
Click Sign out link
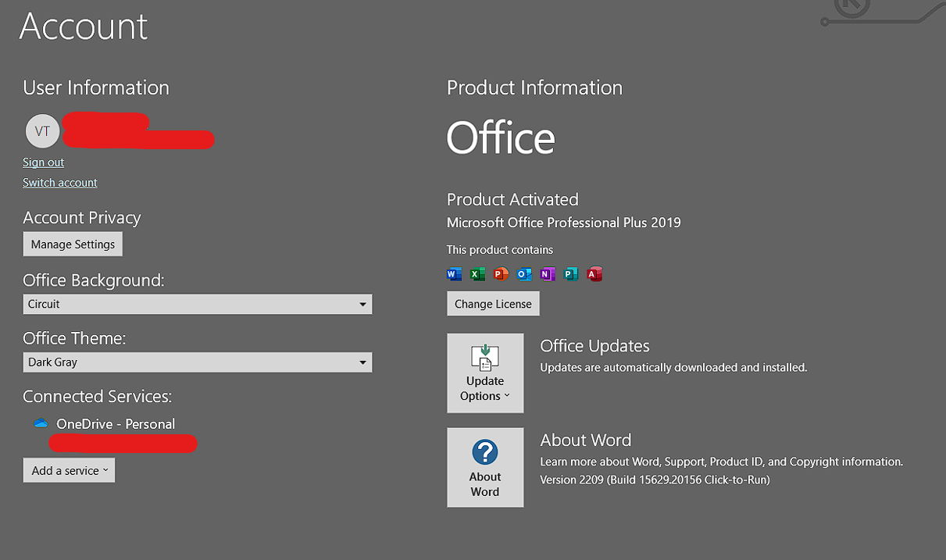43,162
